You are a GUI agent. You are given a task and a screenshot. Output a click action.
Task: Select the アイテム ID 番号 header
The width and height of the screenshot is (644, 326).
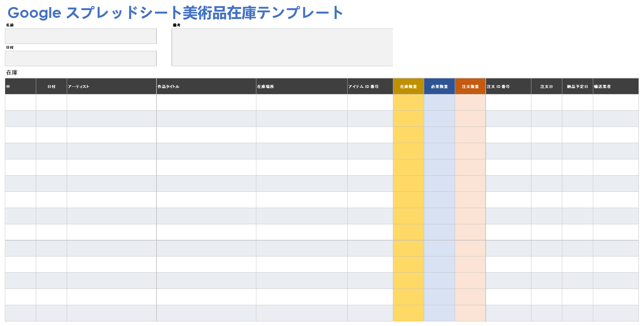pos(370,86)
